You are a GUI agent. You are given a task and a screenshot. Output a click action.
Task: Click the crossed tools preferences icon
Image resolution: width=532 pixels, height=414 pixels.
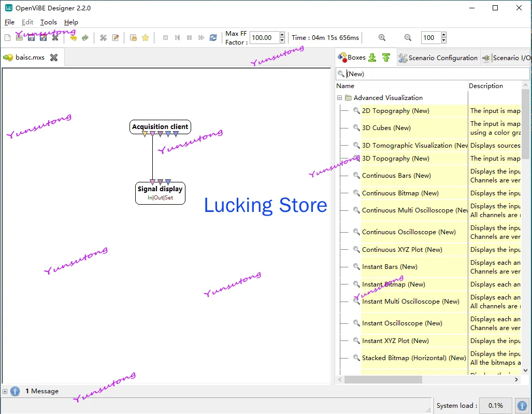pyautogui.click(x=103, y=38)
